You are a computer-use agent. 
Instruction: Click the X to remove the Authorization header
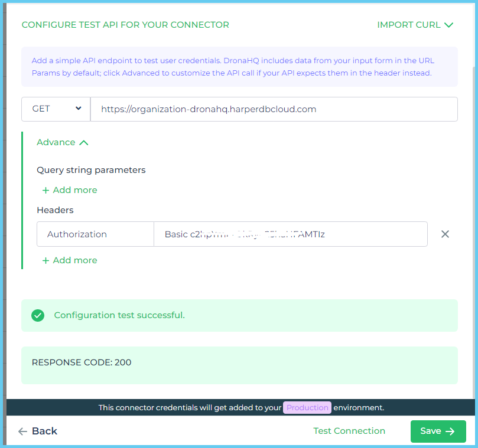(445, 234)
